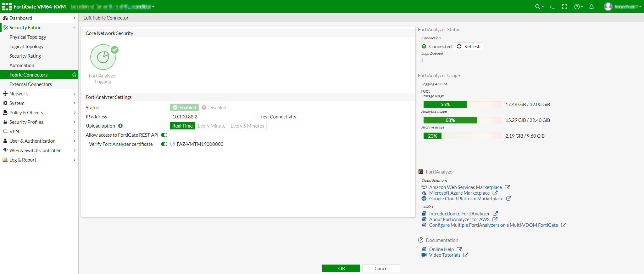The height and width of the screenshot is (274, 644).
Task: Choose Every 5 Minutes upload option
Action: pos(247,126)
